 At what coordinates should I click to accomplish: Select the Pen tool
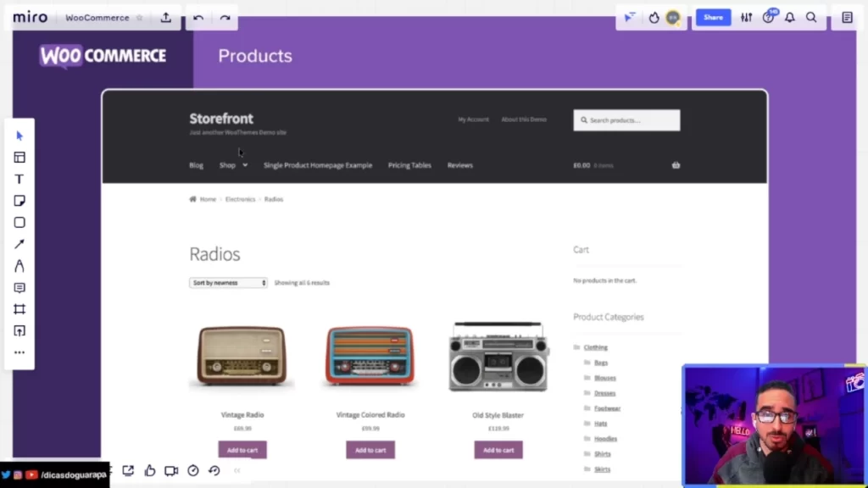click(x=19, y=266)
